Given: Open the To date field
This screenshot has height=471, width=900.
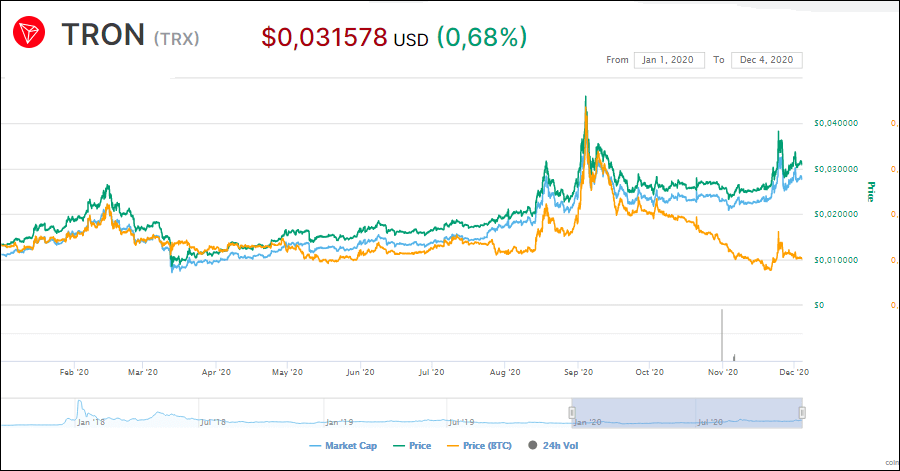Looking at the screenshot, I should pos(766,60).
